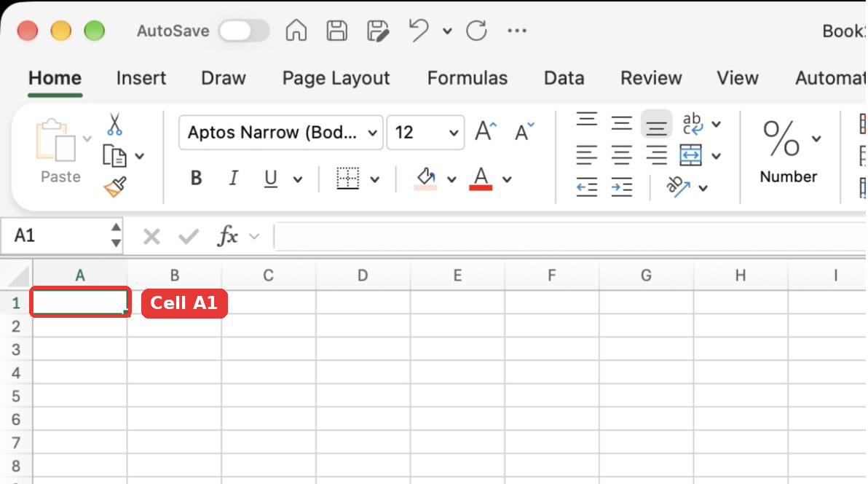
Task: Open the Formulas tab
Action: pyautogui.click(x=467, y=78)
